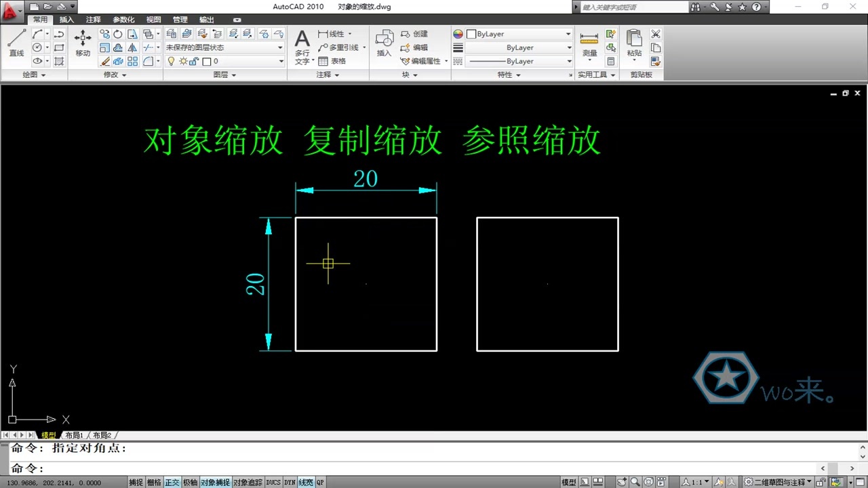Click the Paste (粘贴) icon

click(x=634, y=45)
